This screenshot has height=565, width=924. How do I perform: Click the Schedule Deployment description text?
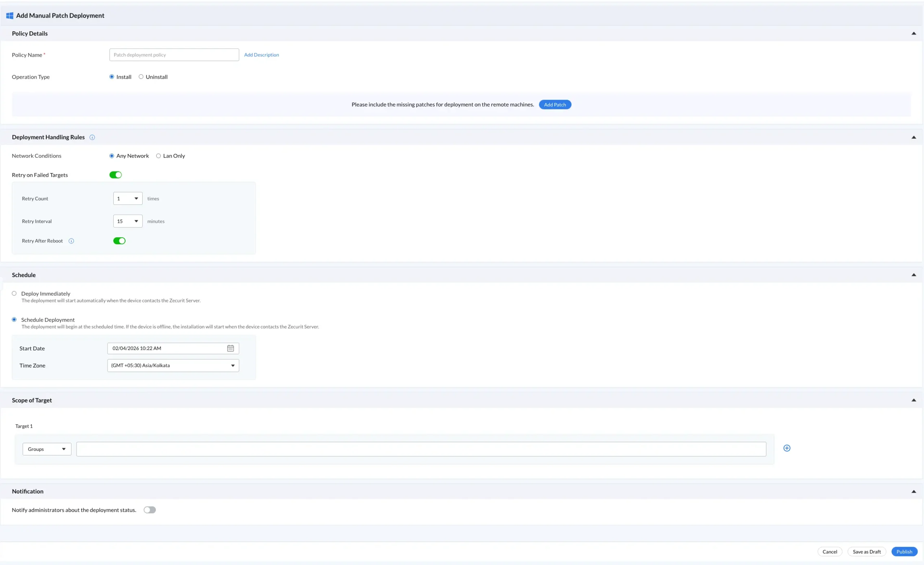[x=170, y=327]
